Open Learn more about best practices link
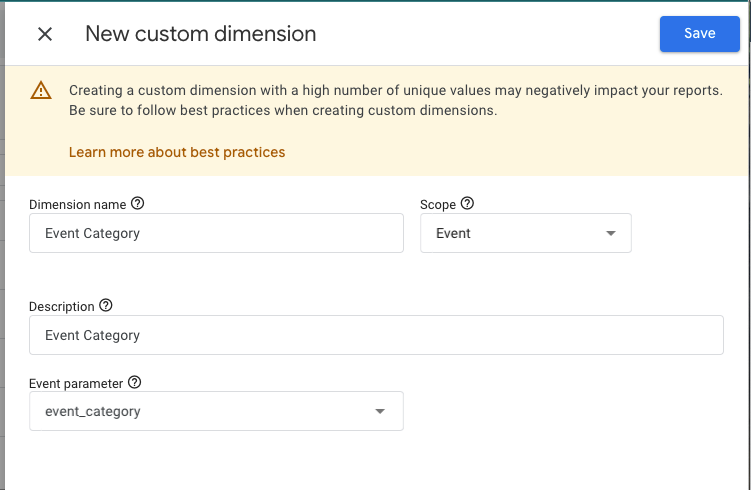Viewport: 751px width, 490px height. (x=177, y=152)
